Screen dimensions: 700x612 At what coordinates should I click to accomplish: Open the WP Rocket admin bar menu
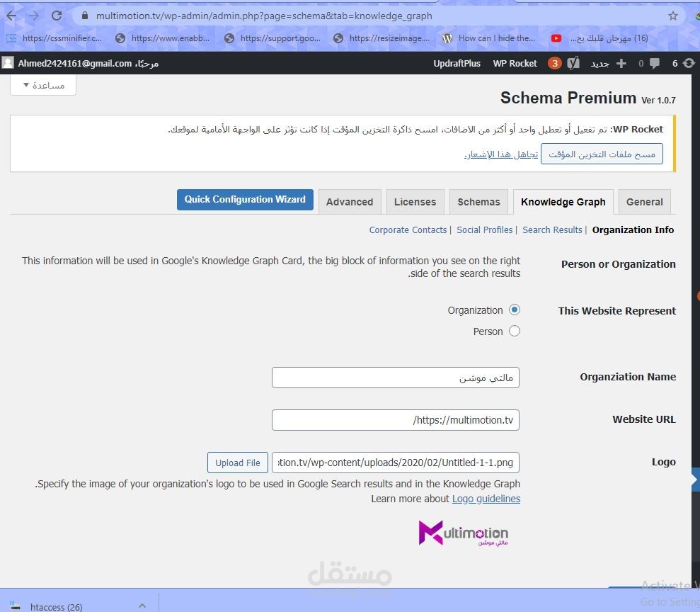click(515, 64)
